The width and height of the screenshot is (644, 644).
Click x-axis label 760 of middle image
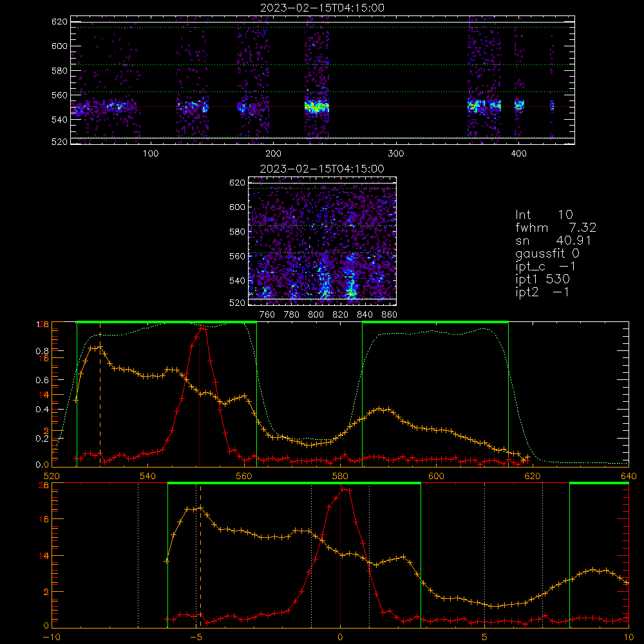click(267, 315)
